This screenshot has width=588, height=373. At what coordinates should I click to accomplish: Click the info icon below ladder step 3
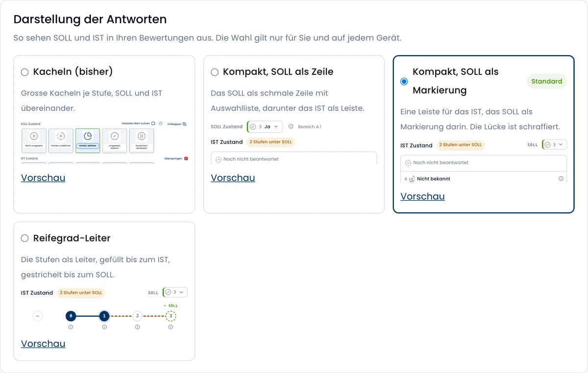[171, 327]
